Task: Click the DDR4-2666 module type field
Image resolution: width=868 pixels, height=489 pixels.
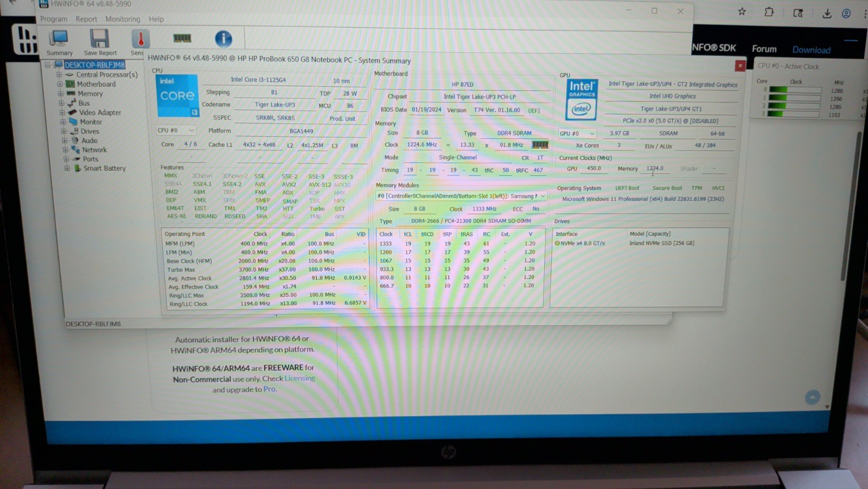Action: (x=471, y=221)
